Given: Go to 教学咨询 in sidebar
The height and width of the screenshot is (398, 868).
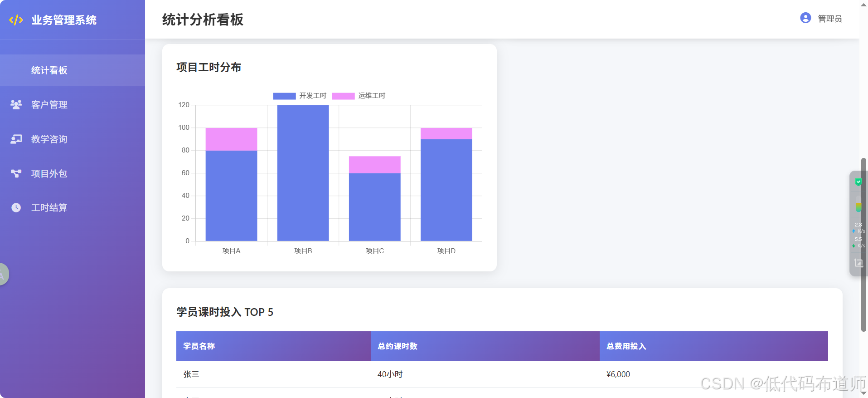Looking at the screenshot, I should tap(73, 139).
